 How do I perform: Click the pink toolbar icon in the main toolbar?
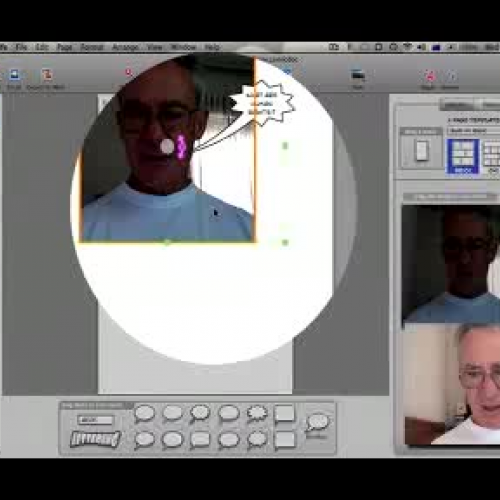click(430, 76)
